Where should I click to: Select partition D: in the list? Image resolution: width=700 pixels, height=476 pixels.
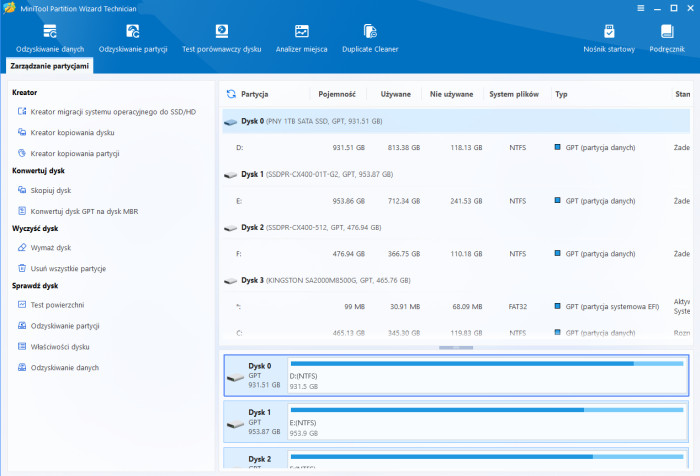pos(456,148)
